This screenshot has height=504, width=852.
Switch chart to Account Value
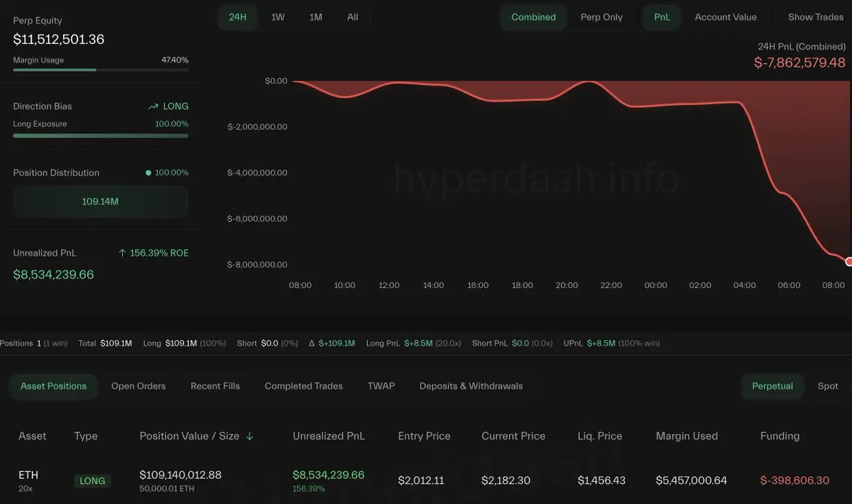726,17
